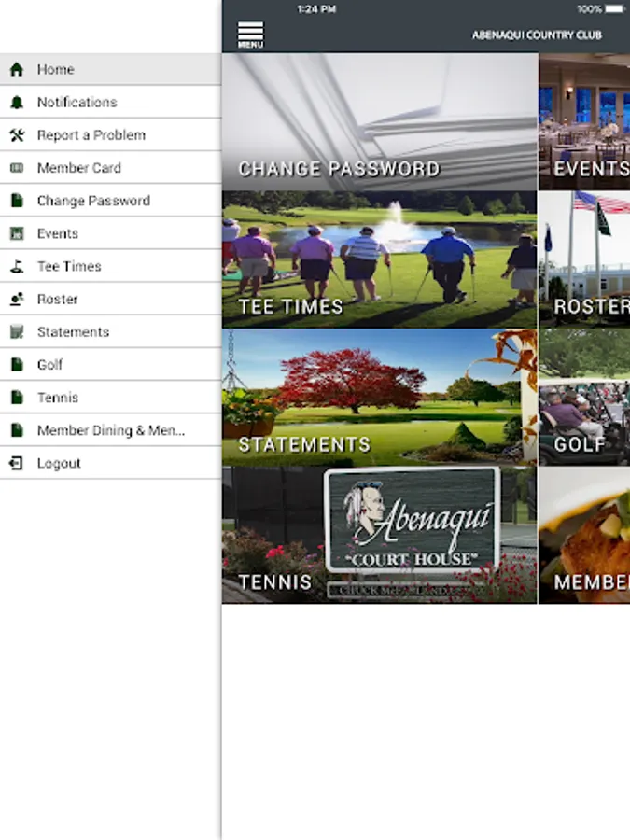Select Tee Times in the side menu
This screenshot has width=630, height=840.
point(110,266)
